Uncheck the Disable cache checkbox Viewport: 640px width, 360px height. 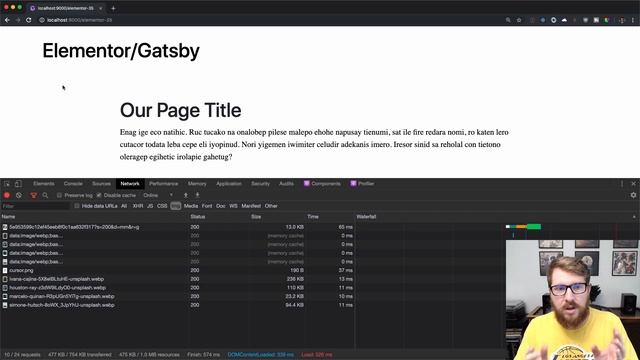click(99, 196)
